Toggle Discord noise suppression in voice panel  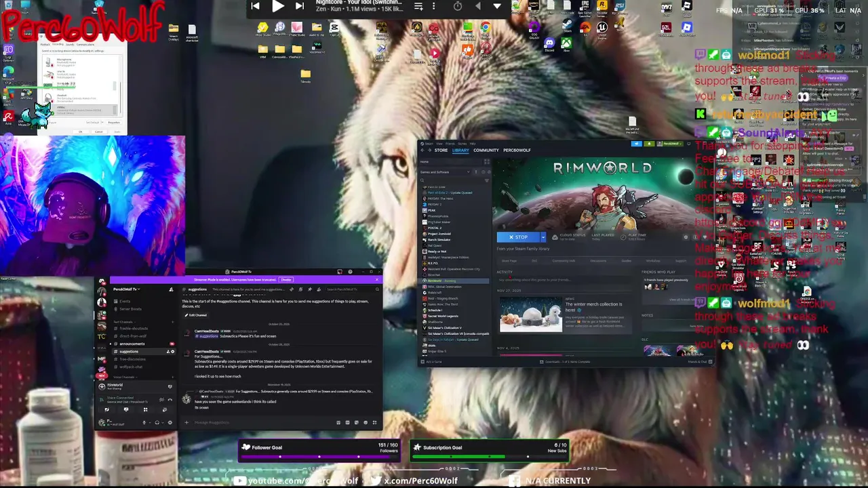click(161, 399)
